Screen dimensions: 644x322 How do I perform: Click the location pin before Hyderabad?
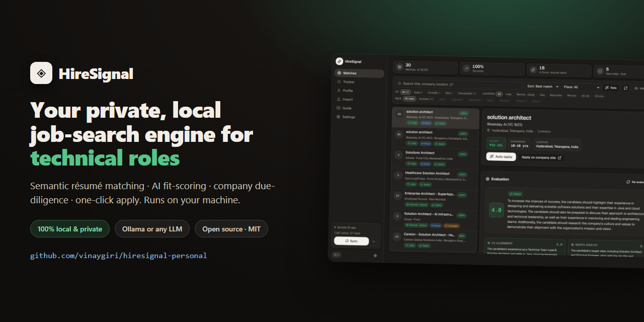(x=489, y=130)
